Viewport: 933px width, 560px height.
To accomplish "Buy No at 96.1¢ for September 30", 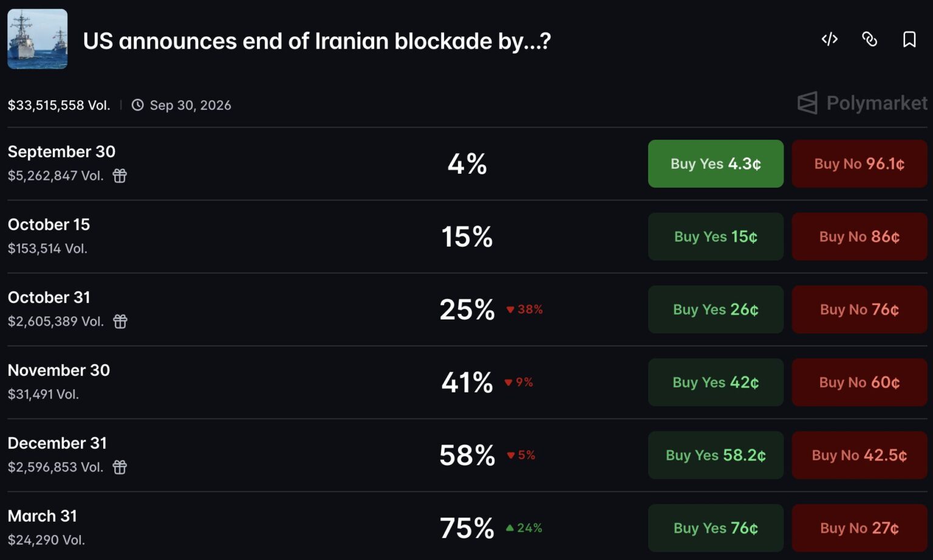I will (860, 164).
